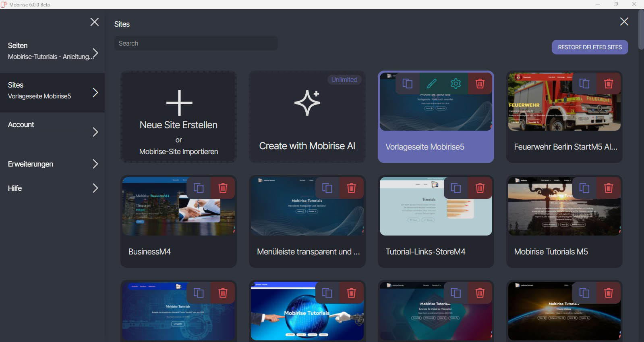Click Mobirise-Site Importieren link
The height and width of the screenshot is (342, 644).
pyautogui.click(x=178, y=152)
